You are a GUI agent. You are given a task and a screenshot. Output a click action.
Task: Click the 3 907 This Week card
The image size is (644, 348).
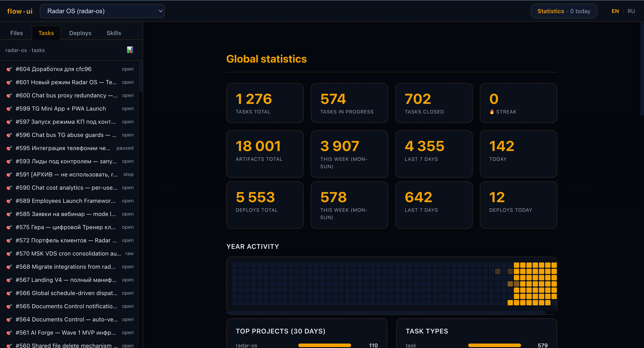coord(349,154)
